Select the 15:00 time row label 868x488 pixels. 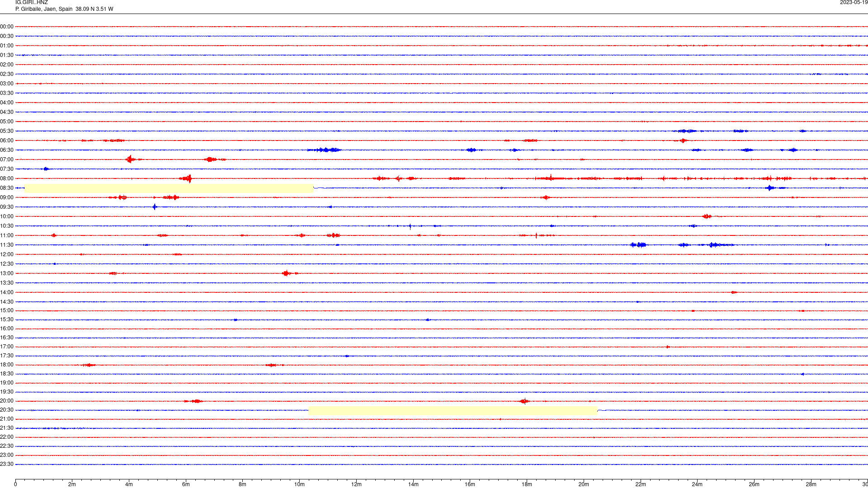(x=7, y=310)
